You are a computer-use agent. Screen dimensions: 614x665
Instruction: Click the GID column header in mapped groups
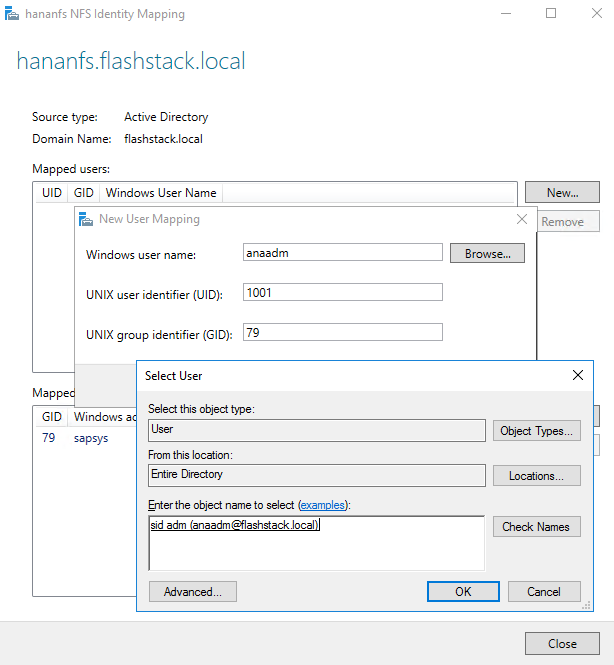point(52,416)
